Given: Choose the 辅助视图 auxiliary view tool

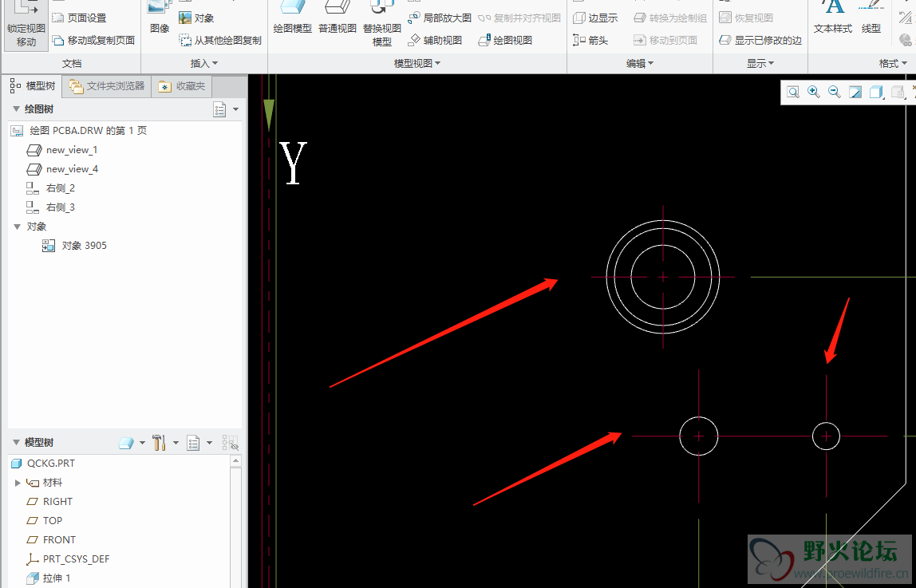Looking at the screenshot, I should (x=435, y=40).
